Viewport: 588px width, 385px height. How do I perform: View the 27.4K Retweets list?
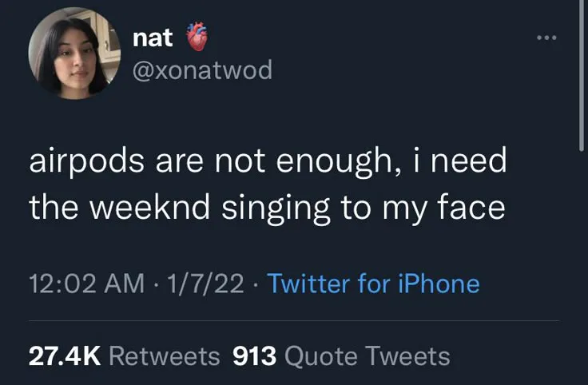124,355
